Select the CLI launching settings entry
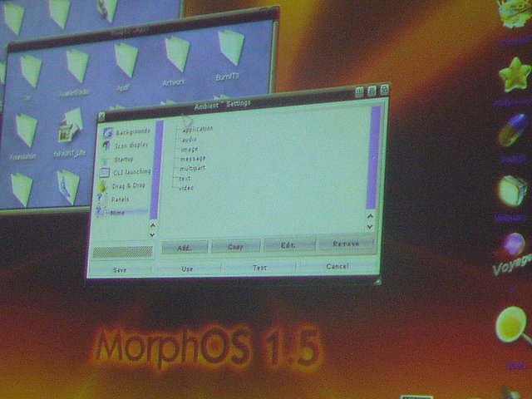The image size is (532, 399). [x=125, y=172]
